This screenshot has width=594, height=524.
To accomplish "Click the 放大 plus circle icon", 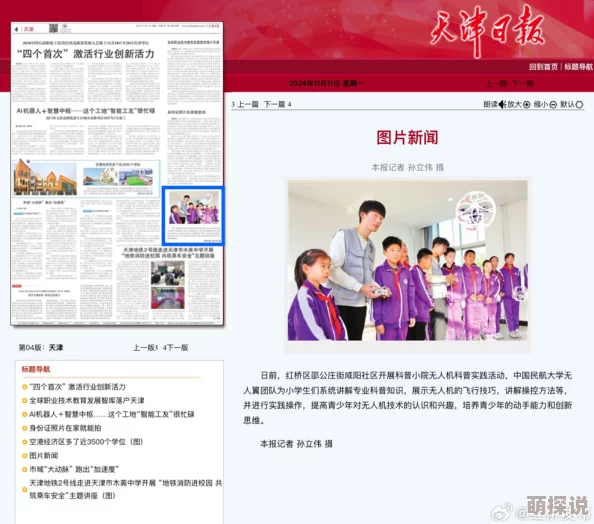I will pos(527,105).
